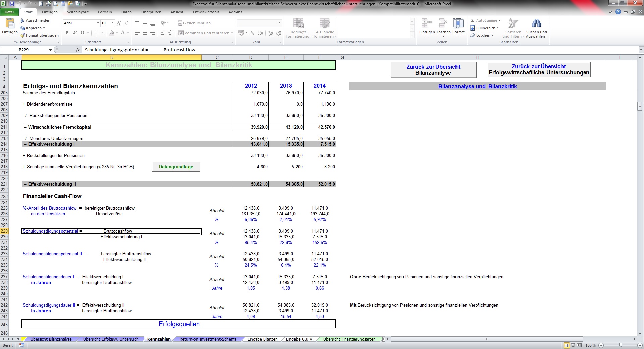Click the Zellen Einfügen icon
644x349 pixels.
point(427,23)
